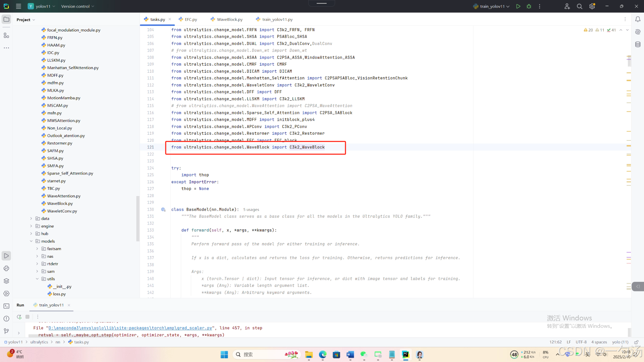
Task: Expand the data folder in tree
Action: click(x=31, y=219)
